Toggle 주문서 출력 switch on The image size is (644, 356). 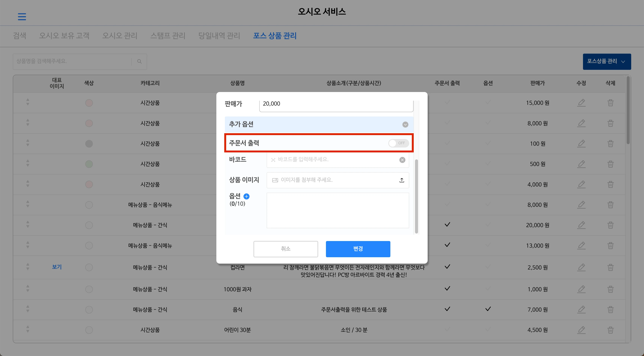click(x=398, y=143)
